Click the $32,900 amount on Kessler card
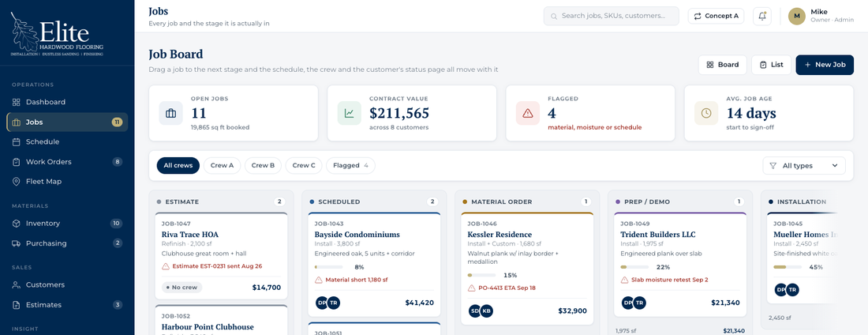The image size is (868, 335). pos(573,311)
